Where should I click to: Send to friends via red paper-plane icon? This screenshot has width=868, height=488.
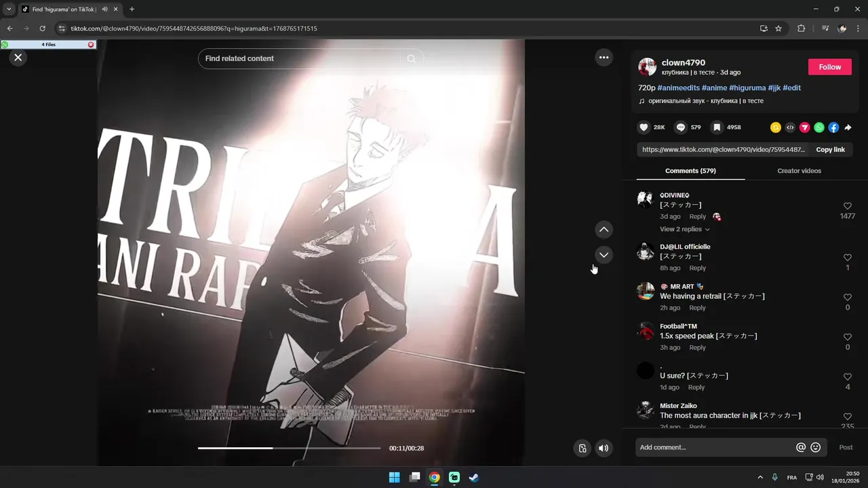click(805, 127)
